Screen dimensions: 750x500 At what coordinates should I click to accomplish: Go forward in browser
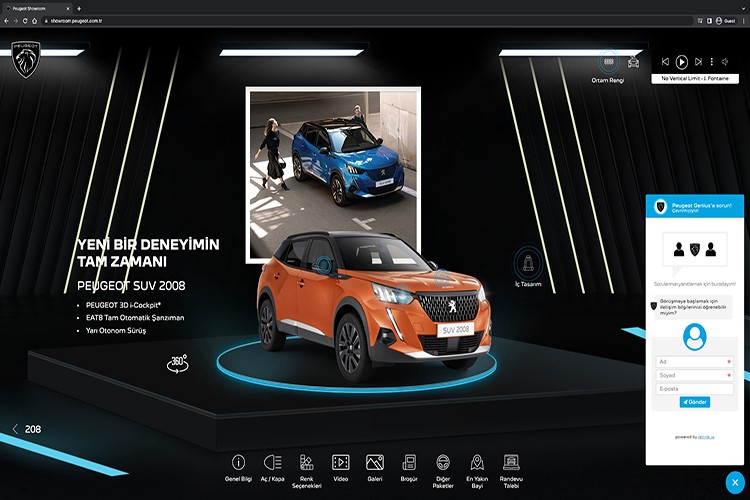click(16, 21)
